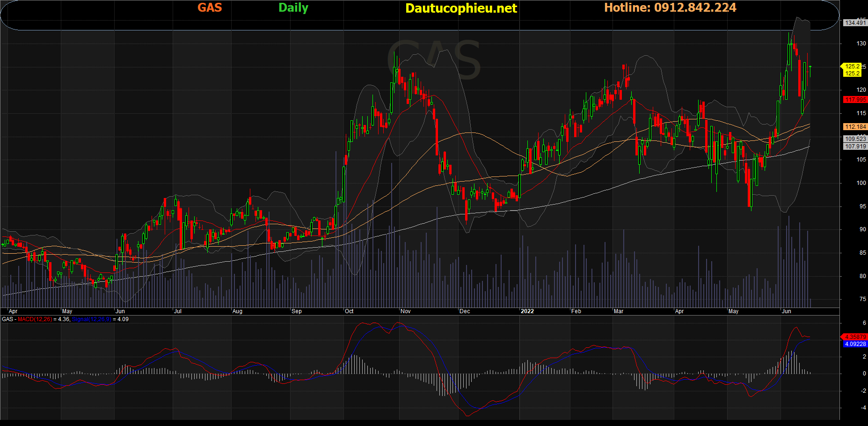Select the Mar month marker
868x426 pixels.
point(619,311)
